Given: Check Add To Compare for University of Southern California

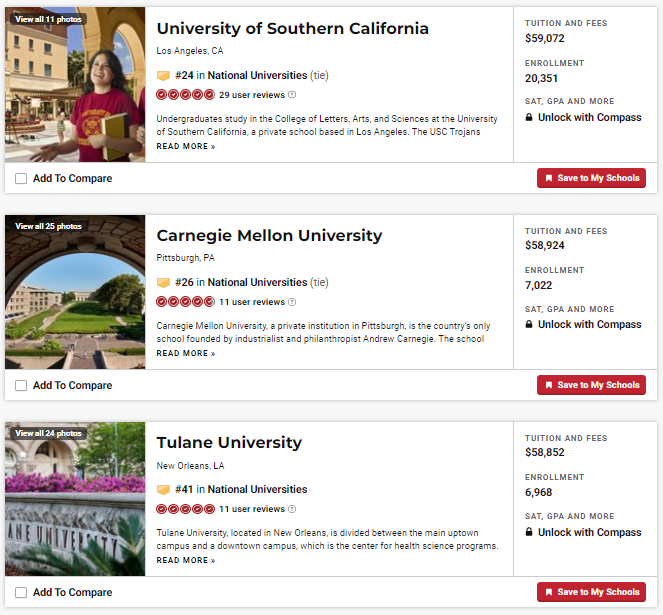Looking at the screenshot, I should pos(22,178).
